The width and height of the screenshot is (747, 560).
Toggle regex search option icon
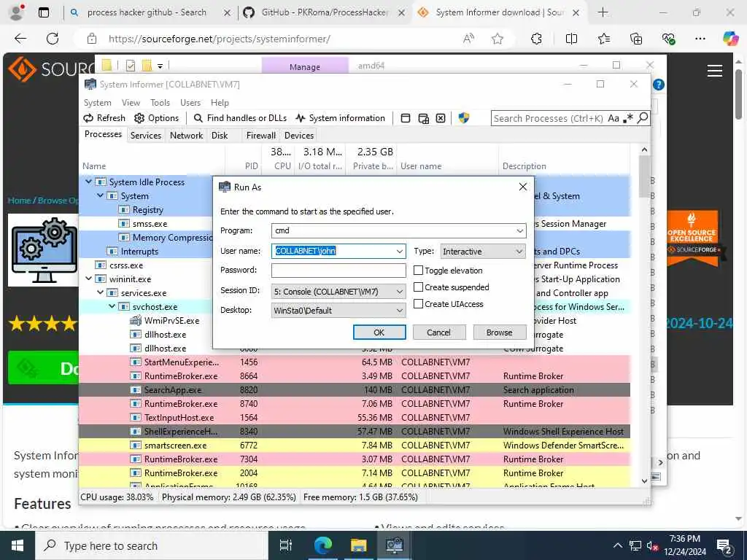(628, 117)
